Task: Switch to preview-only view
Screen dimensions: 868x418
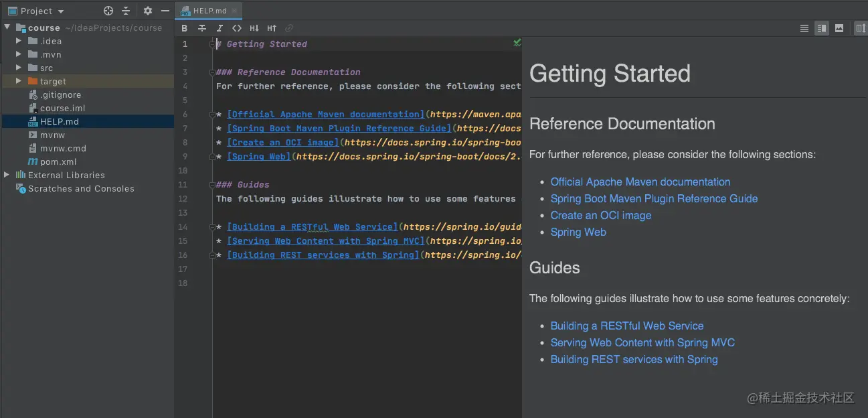Action: 839,28
